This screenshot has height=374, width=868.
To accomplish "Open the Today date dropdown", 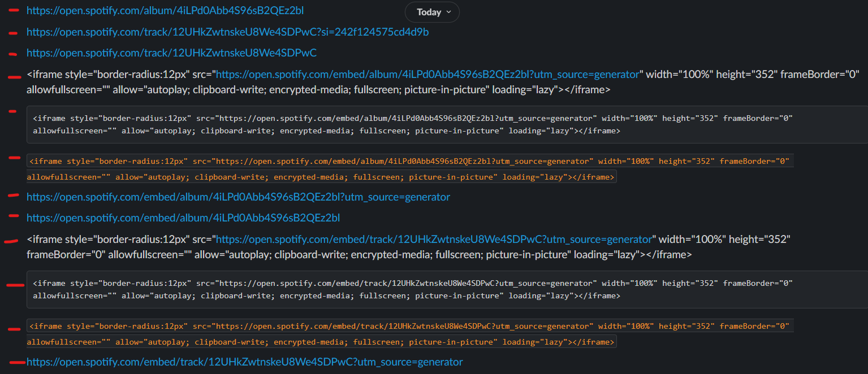I will tap(432, 12).
